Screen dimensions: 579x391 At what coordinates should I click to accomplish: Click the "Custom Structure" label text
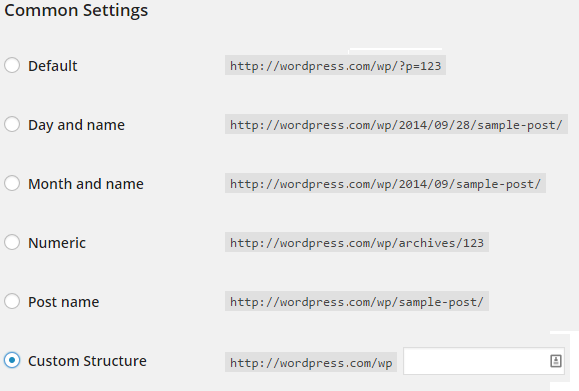pyautogui.click(x=88, y=361)
